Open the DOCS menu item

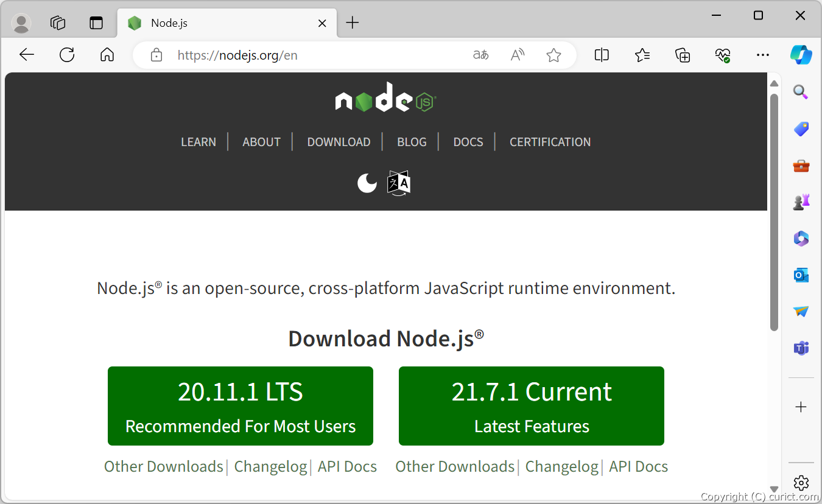click(x=468, y=142)
